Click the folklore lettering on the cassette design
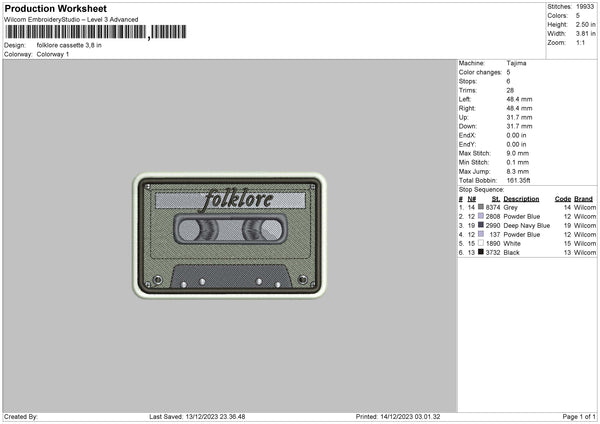 tap(236, 200)
